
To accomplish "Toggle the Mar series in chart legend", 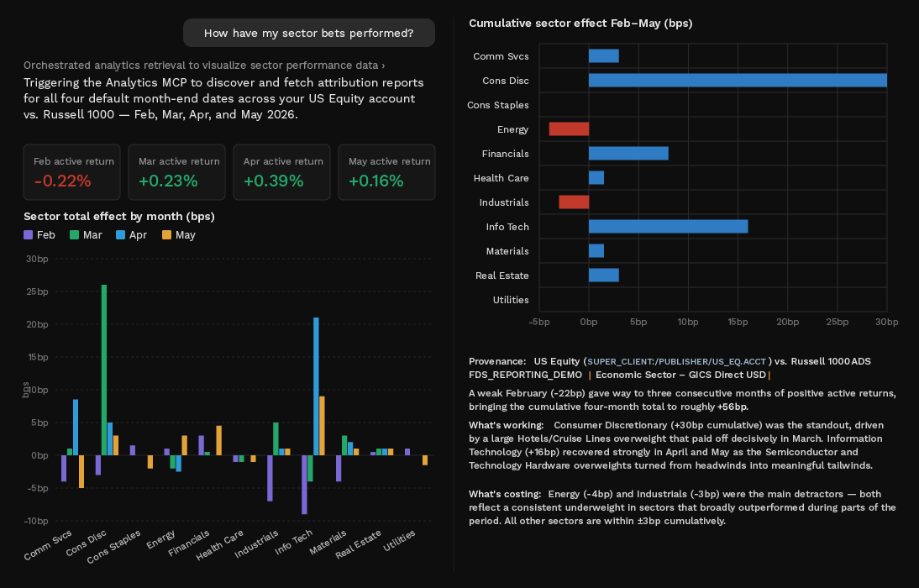I will (x=86, y=235).
